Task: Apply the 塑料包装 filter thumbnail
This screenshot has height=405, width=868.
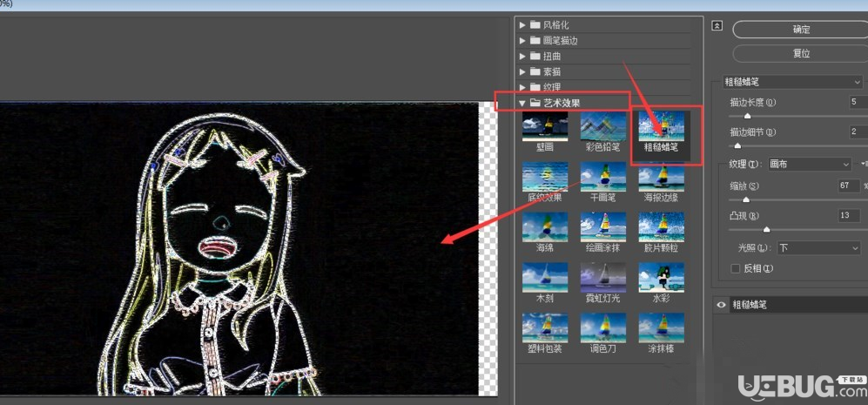Action: pyautogui.click(x=545, y=328)
